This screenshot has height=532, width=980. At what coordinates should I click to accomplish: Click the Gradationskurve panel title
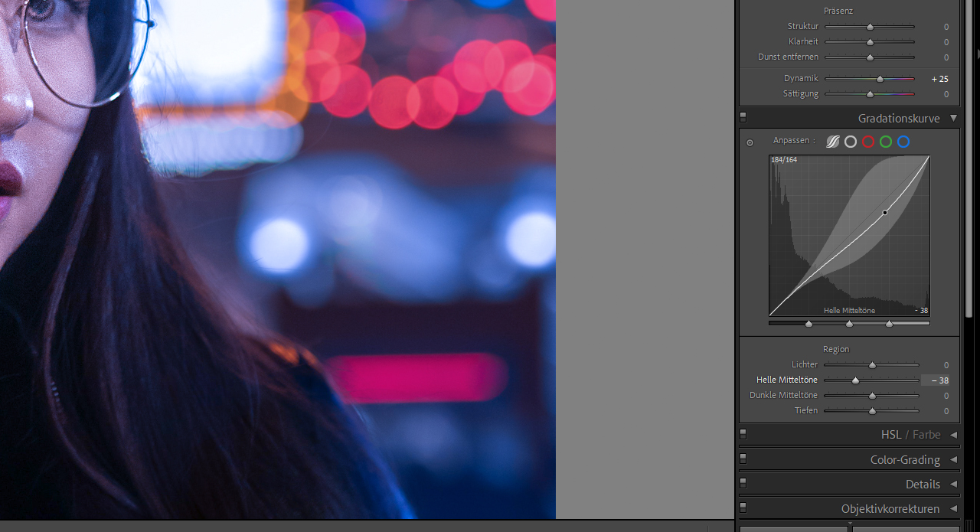(x=899, y=119)
